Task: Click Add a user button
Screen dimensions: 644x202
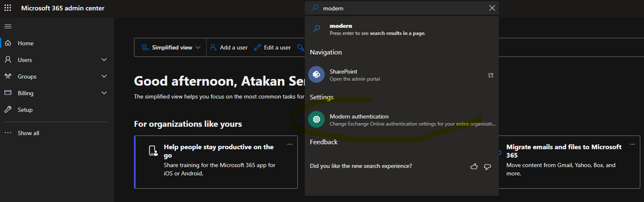Action: (229, 47)
